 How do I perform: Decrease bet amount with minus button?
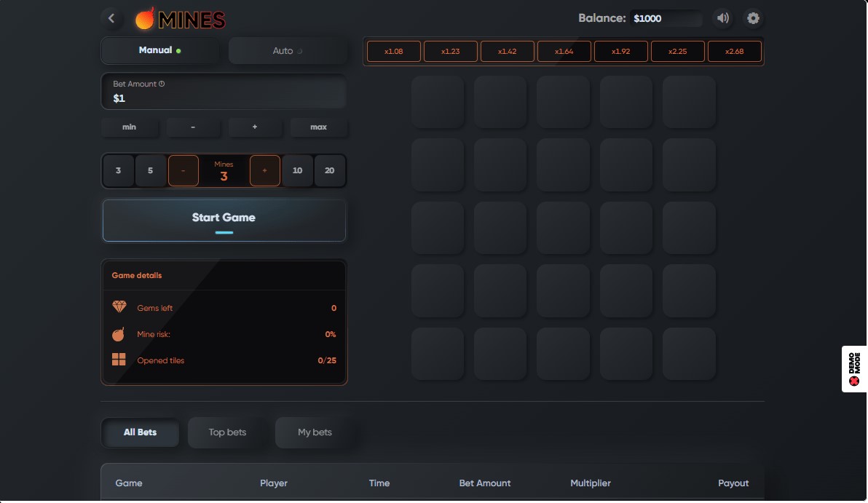[193, 127]
